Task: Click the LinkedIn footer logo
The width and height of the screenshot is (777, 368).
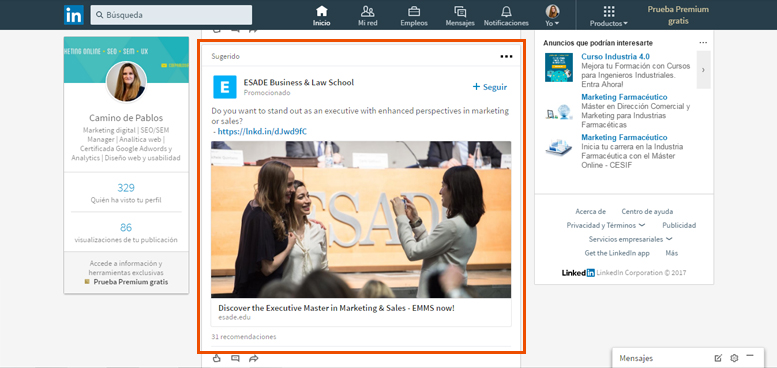Action: click(578, 273)
